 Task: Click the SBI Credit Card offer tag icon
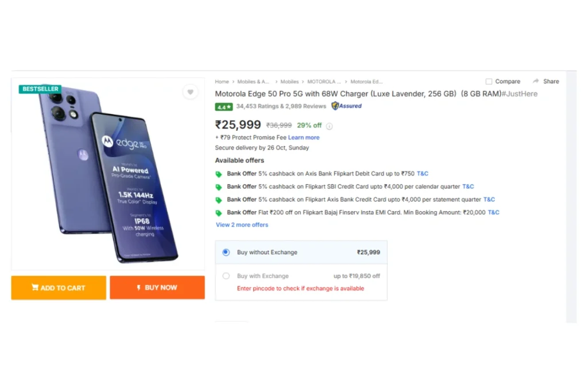pos(219,187)
